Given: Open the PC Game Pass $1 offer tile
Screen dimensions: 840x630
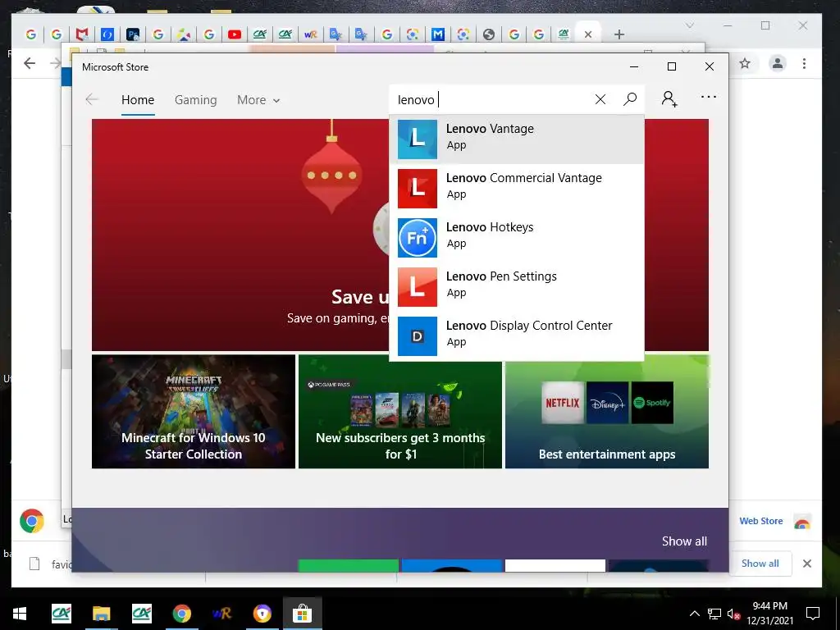Looking at the screenshot, I should pyautogui.click(x=400, y=412).
